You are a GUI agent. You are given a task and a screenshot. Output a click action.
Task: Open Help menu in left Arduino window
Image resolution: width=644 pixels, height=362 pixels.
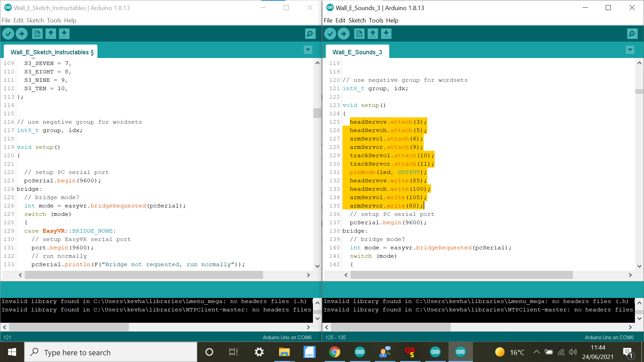point(70,20)
